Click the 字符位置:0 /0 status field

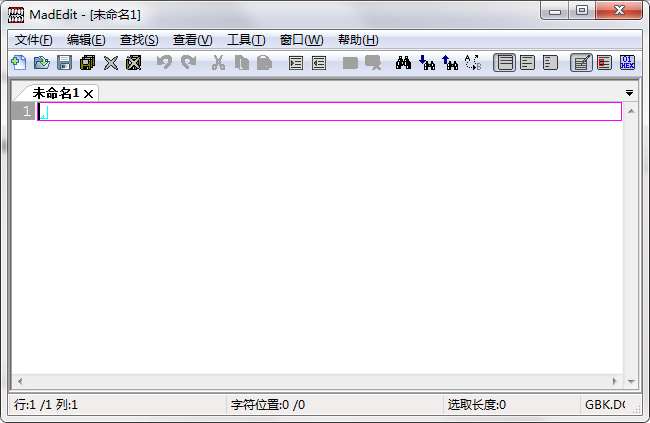[x=335, y=405]
